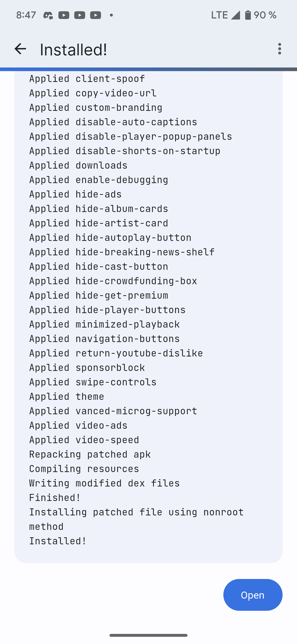
Task: Select the 'Repacking patched apk' log line
Action: [x=90, y=454]
